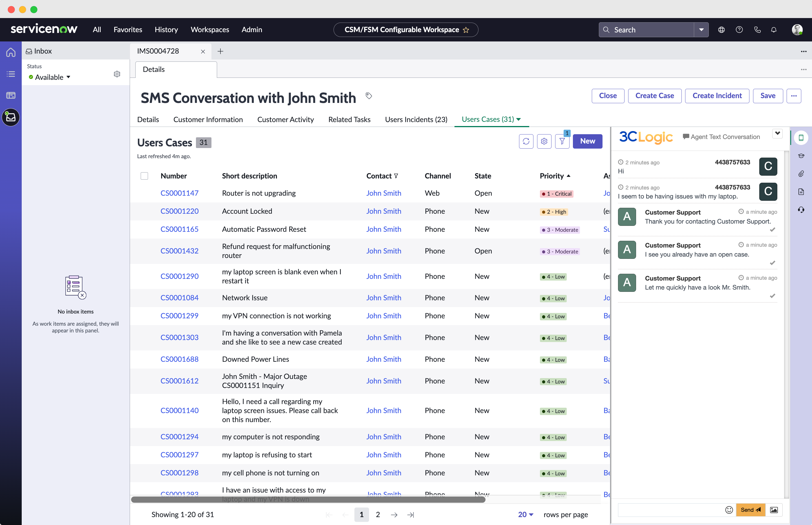
Task: Open the rows per page dropdown
Action: point(525,515)
